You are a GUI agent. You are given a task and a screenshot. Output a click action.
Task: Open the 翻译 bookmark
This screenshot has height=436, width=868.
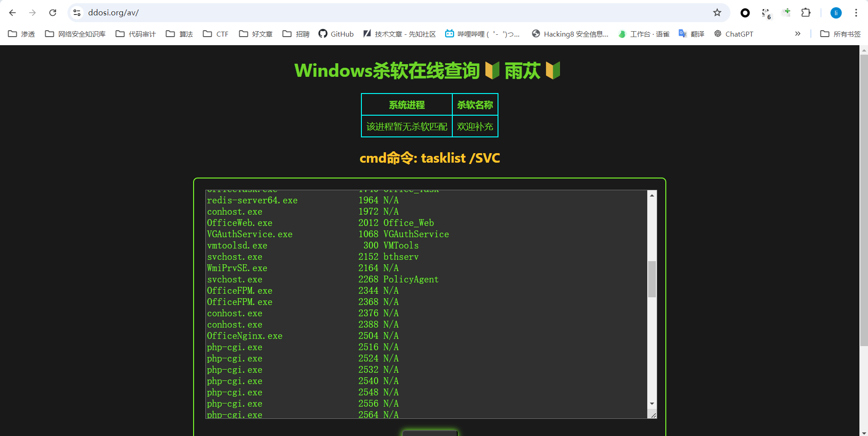(x=692, y=34)
